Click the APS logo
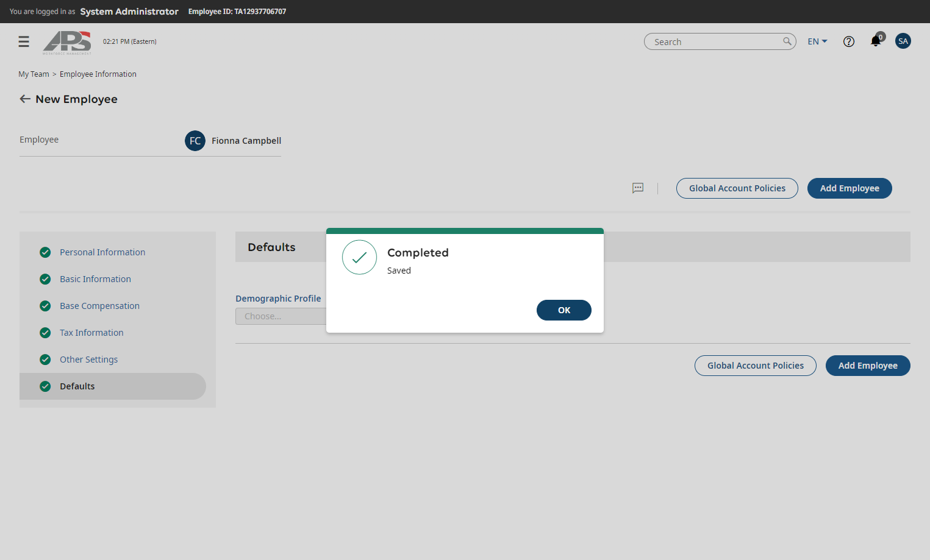Screen dimensions: 930x560 (x=67, y=43)
